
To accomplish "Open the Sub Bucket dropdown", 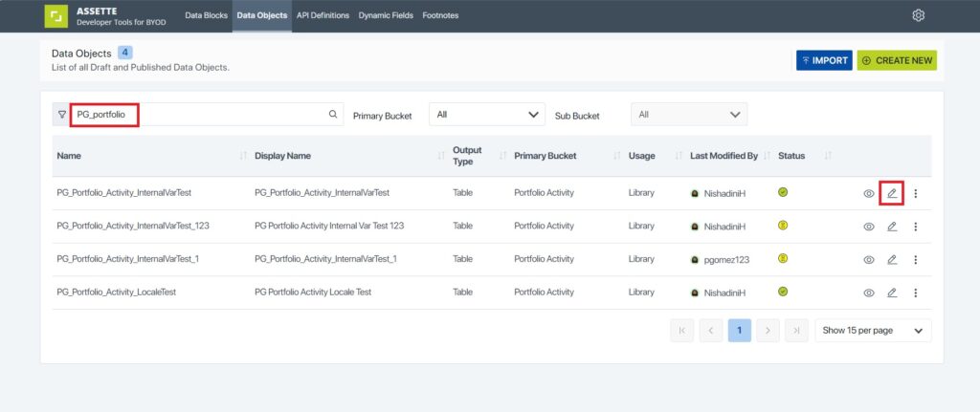I will (x=689, y=115).
